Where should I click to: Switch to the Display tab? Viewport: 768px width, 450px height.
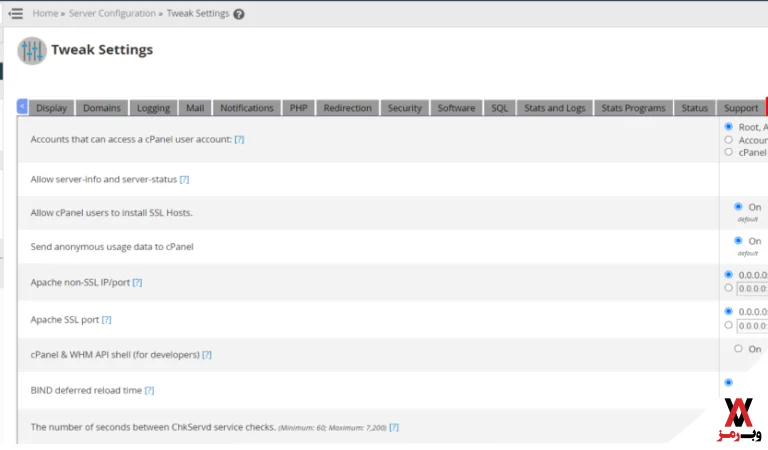coord(51,108)
